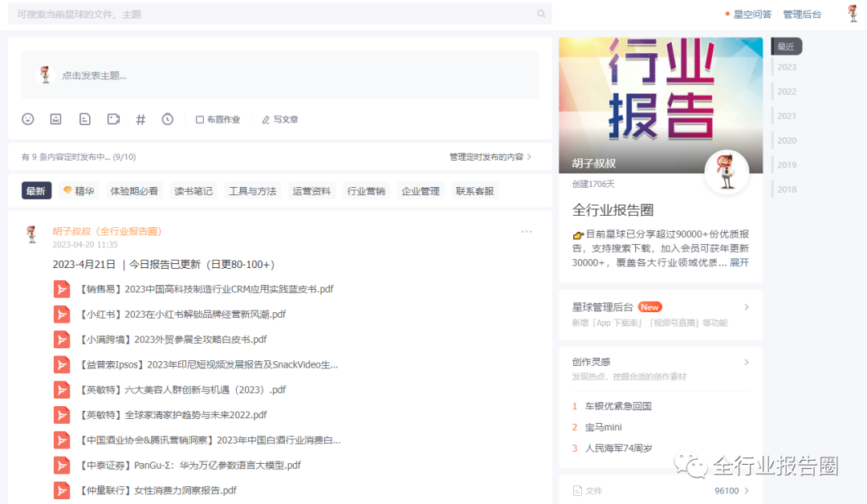Viewport: 867px width, 504px height.
Task: Open the emoji picker icon
Action: (28, 120)
